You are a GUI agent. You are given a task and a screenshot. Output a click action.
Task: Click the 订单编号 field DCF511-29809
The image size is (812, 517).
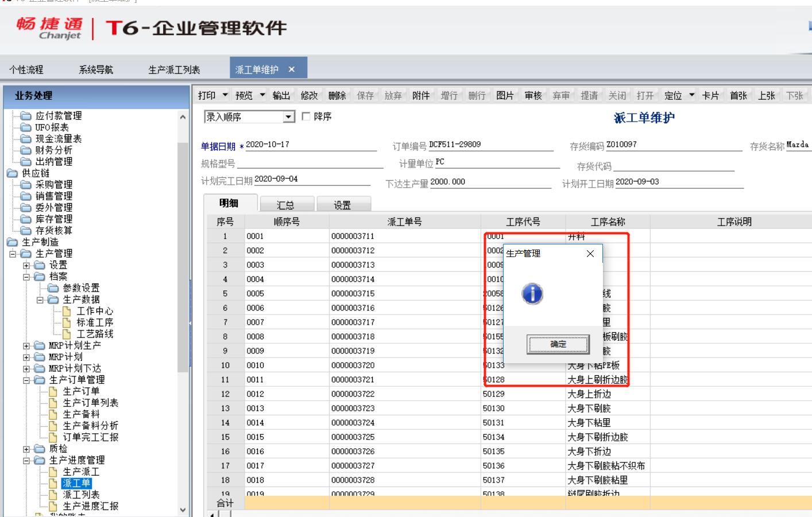(490, 145)
